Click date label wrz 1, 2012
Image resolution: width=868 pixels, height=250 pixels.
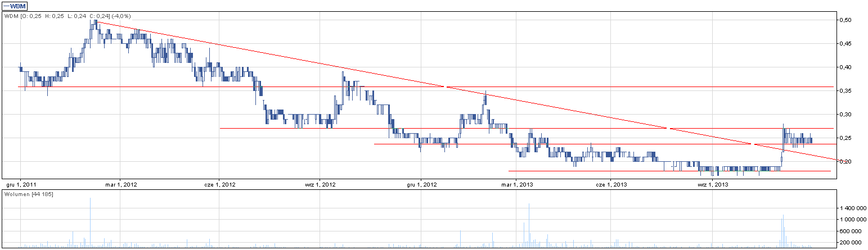point(320,184)
